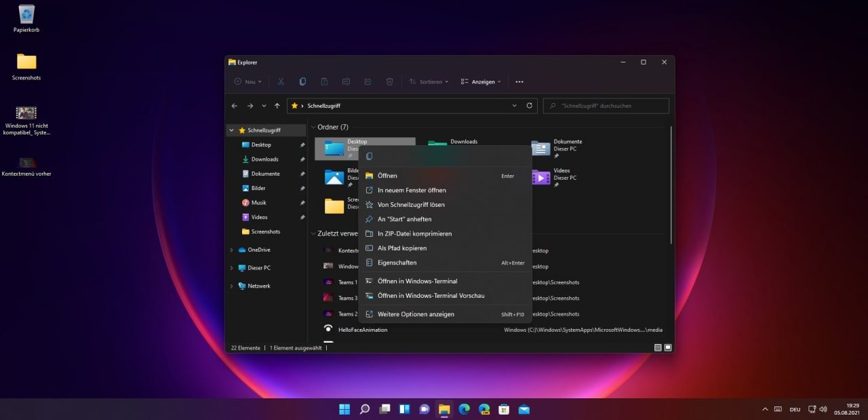Select Downloads in the navigation sidebar
The image size is (868, 420).
264,159
